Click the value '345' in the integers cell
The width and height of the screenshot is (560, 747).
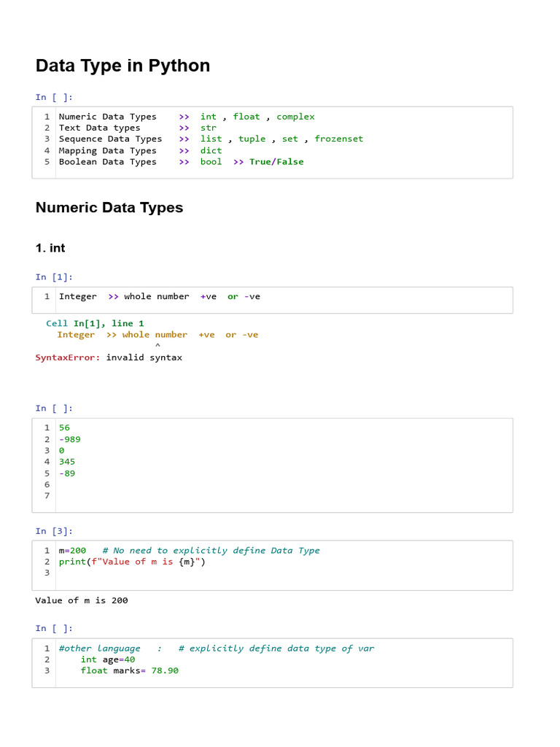(x=67, y=462)
